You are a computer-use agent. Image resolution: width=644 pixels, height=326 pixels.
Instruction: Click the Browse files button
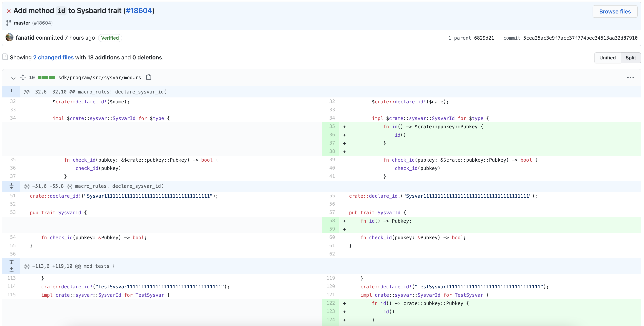[615, 11]
